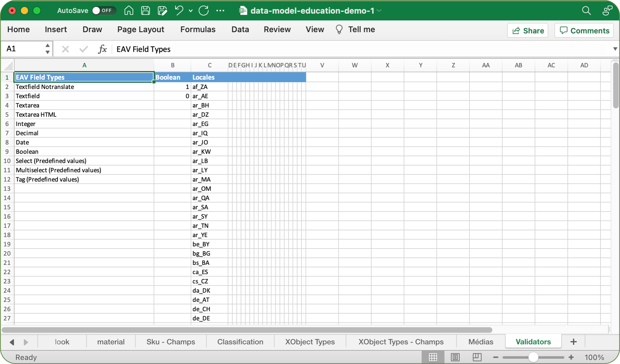Click the horizontal scrollbar thumb

click(x=247, y=330)
